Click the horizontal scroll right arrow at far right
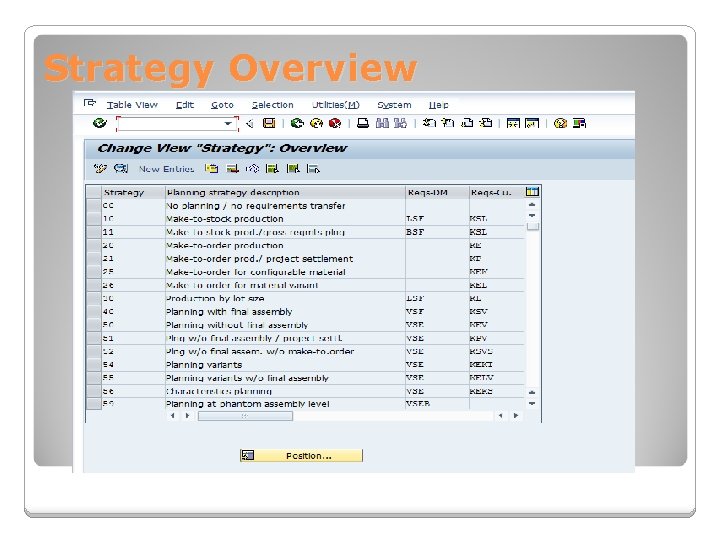 pyautogui.click(x=516, y=416)
